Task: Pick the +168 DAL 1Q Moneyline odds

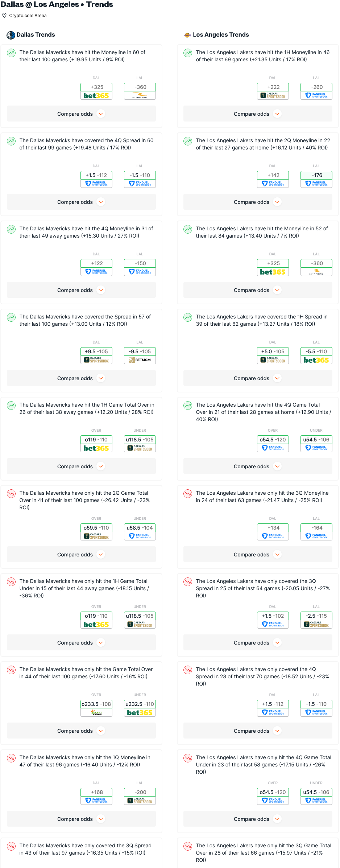Action: point(96,792)
